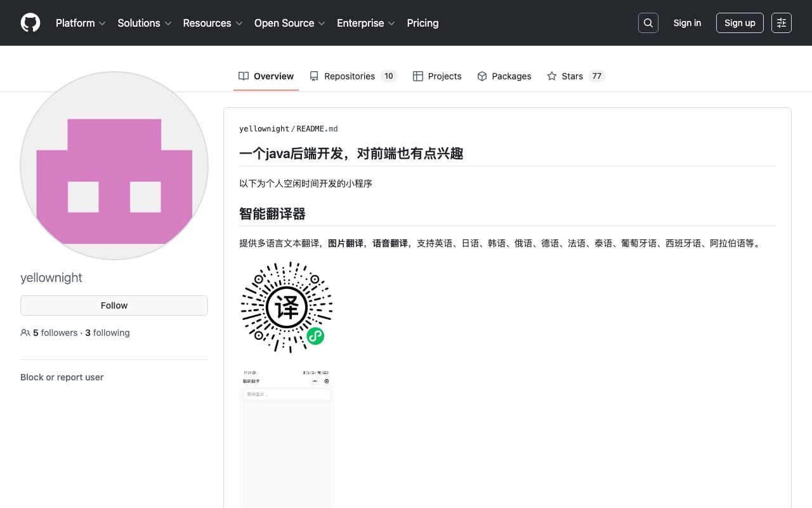
Task: Click the Packages cube icon
Action: tap(482, 76)
